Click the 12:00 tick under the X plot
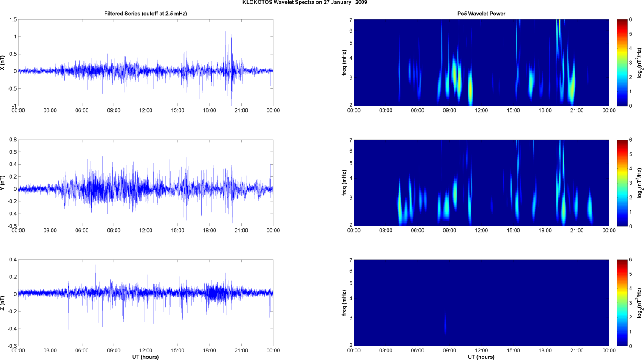 click(x=146, y=110)
